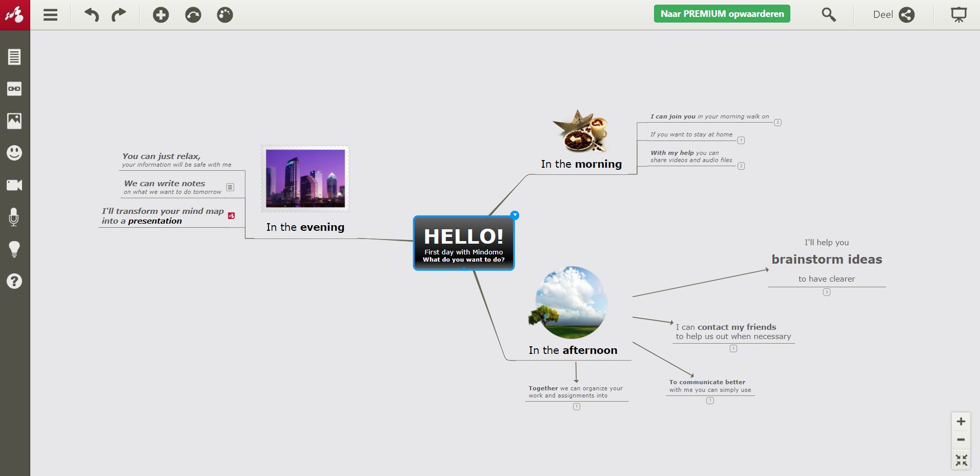Add a new topic with plus icon
Image resolution: width=980 pixels, height=476 pixels.
click(161, 15)
